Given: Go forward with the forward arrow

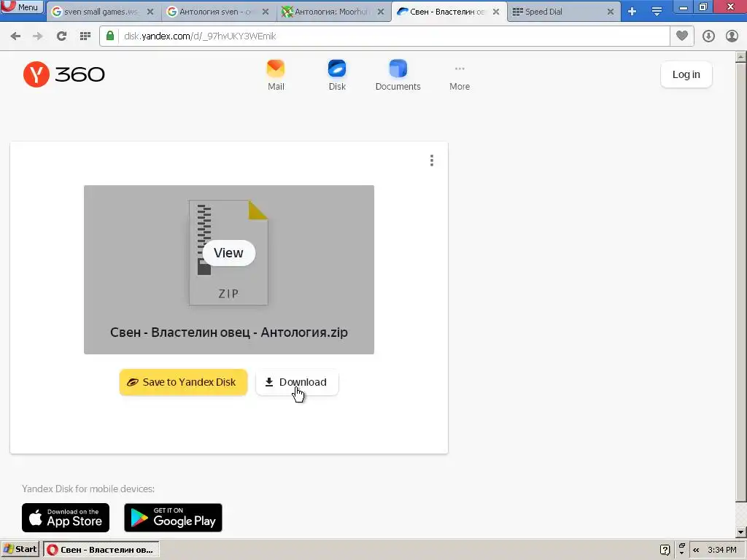Looking at the screenshot, I should pyautogui.click(x=38, y=36).
